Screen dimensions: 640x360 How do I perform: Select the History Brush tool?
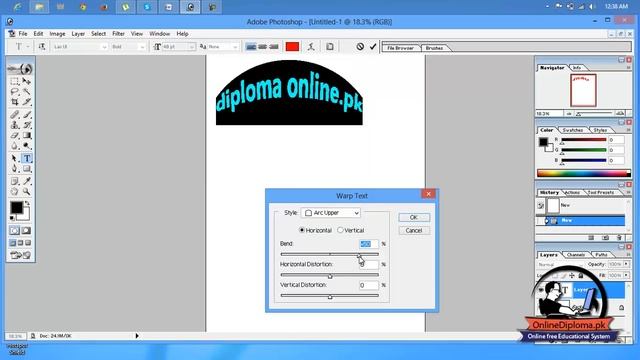(27, 125)
